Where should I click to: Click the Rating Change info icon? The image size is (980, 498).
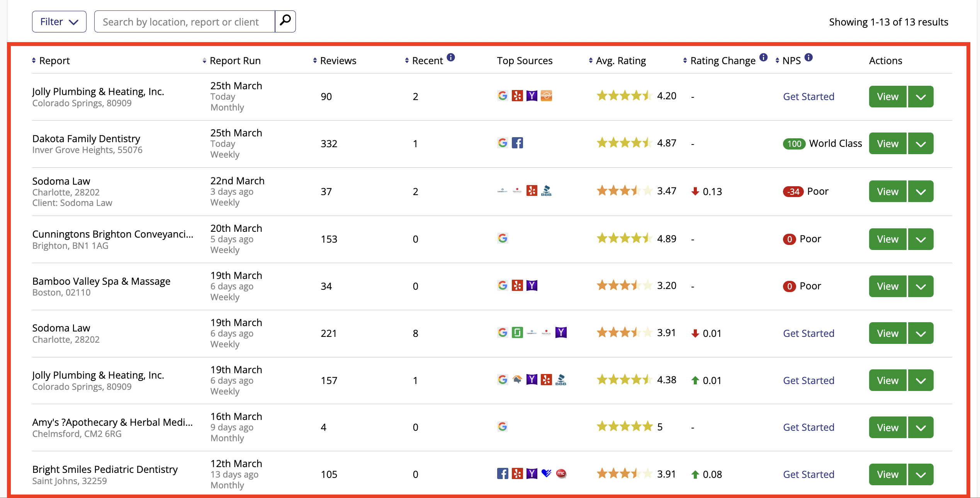[763, 57]
